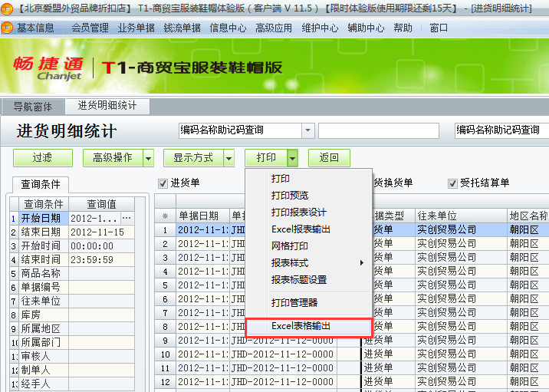Open the 报表样式 submenu
The width and height of the screenshot is (549, 392).
pyautogui.click(x=308, y=263)
